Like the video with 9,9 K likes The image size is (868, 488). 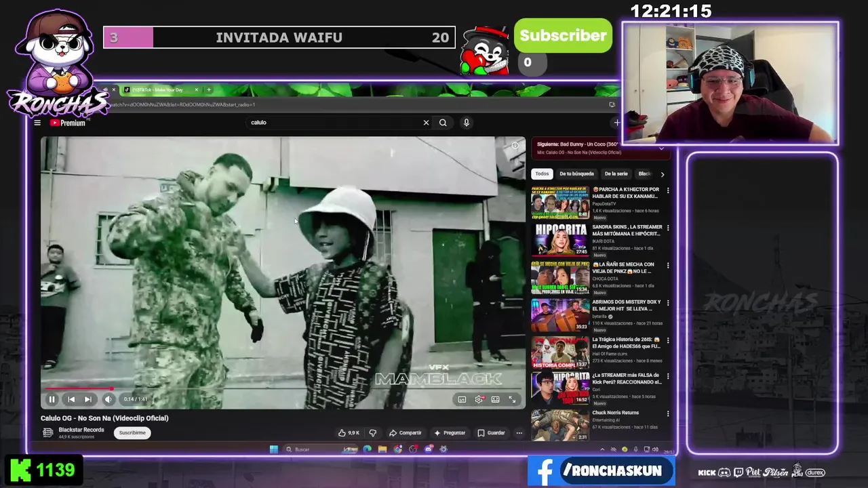pyautogui.click(x=349, y=432)
